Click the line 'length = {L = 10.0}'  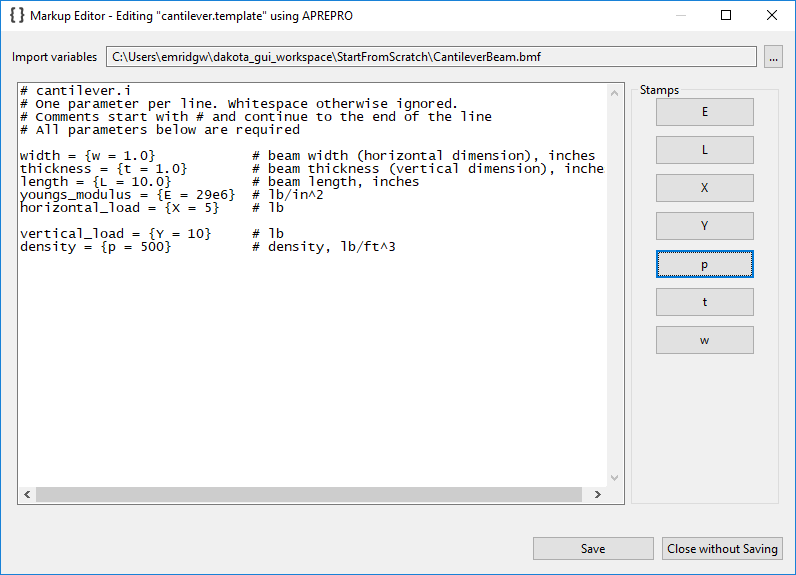tap(95, 182)
